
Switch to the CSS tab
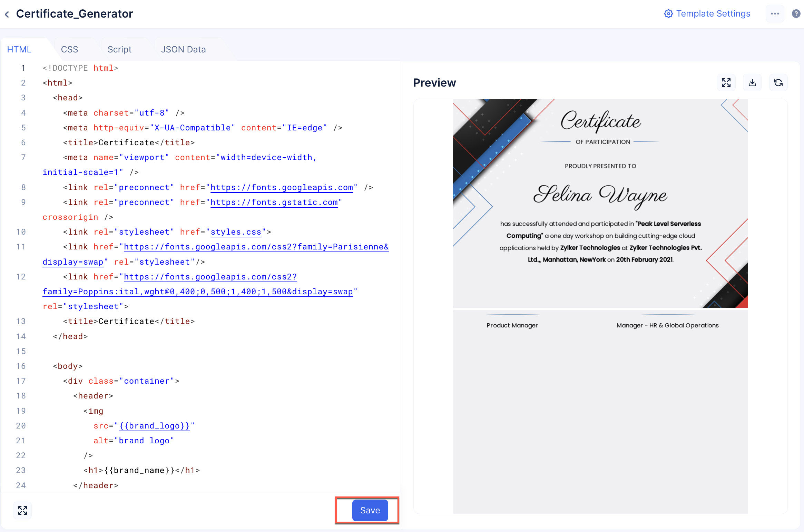[x=69, y=49]
